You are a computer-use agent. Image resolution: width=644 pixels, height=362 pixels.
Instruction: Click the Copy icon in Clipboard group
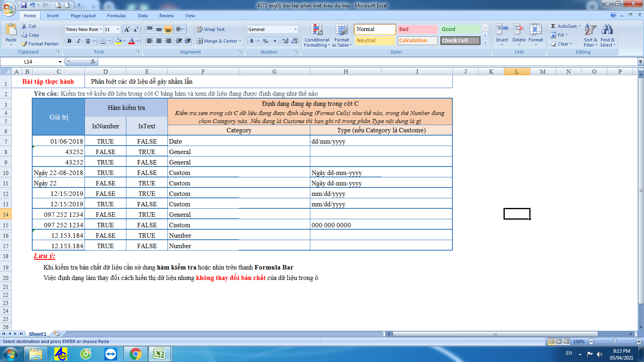click(x=24, y=35)
